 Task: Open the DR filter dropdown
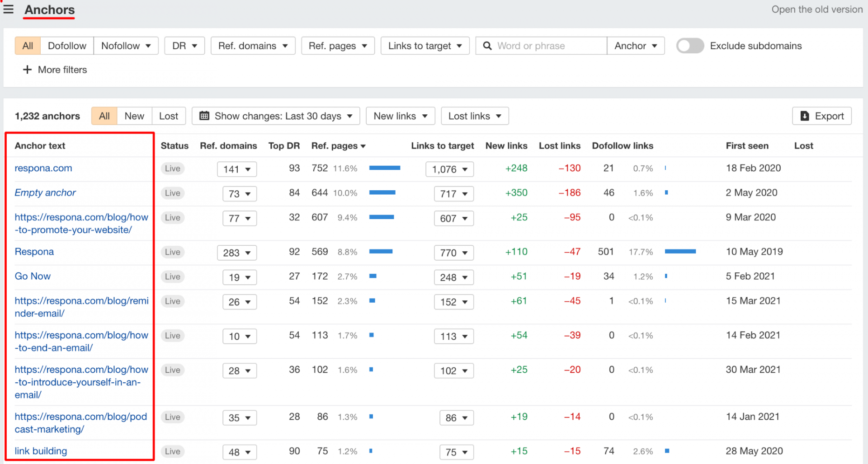coord(184,46)
